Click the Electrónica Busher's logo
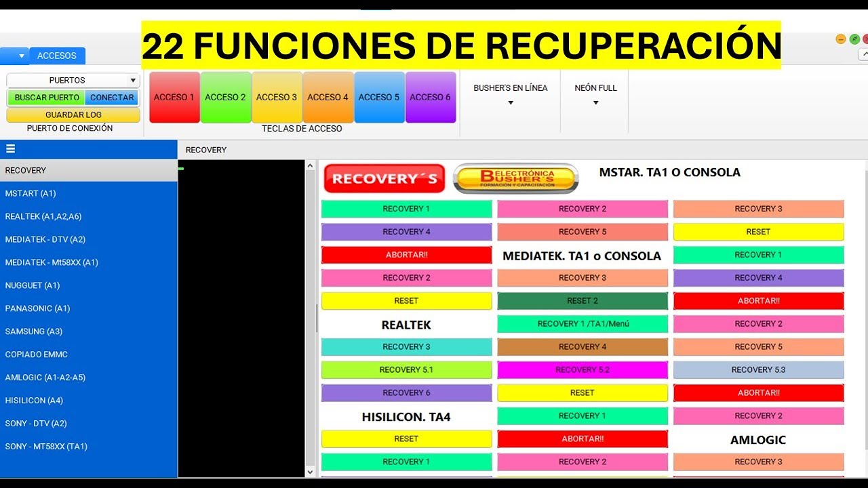The height and width of the screenshot is (488, 868). point(516,178)
